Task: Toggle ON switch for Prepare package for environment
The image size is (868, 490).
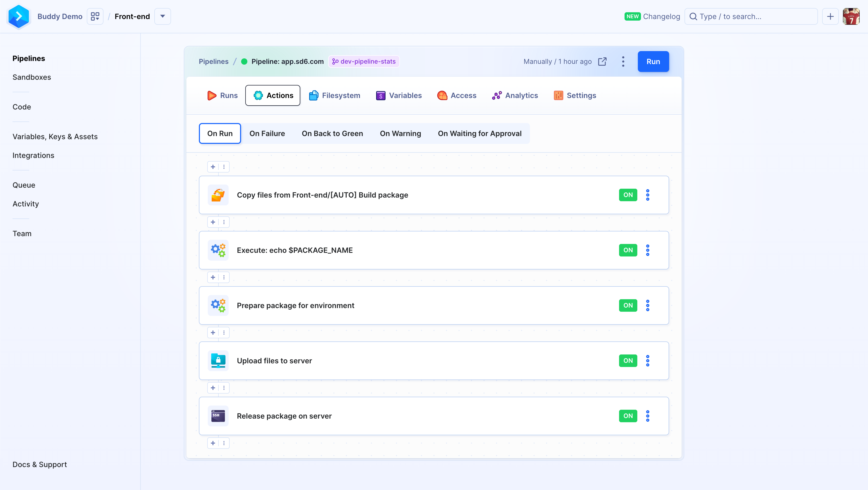Action: pos(628,305)
